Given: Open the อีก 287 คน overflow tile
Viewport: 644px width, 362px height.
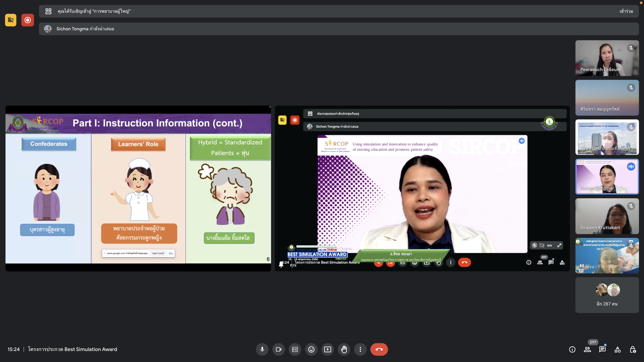Looking at the screenshot, I should [x=607, y=295].
